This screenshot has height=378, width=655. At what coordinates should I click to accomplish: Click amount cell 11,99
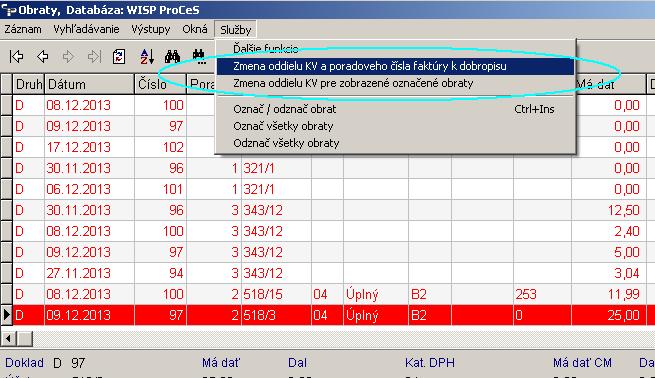[x=608, y=294]
